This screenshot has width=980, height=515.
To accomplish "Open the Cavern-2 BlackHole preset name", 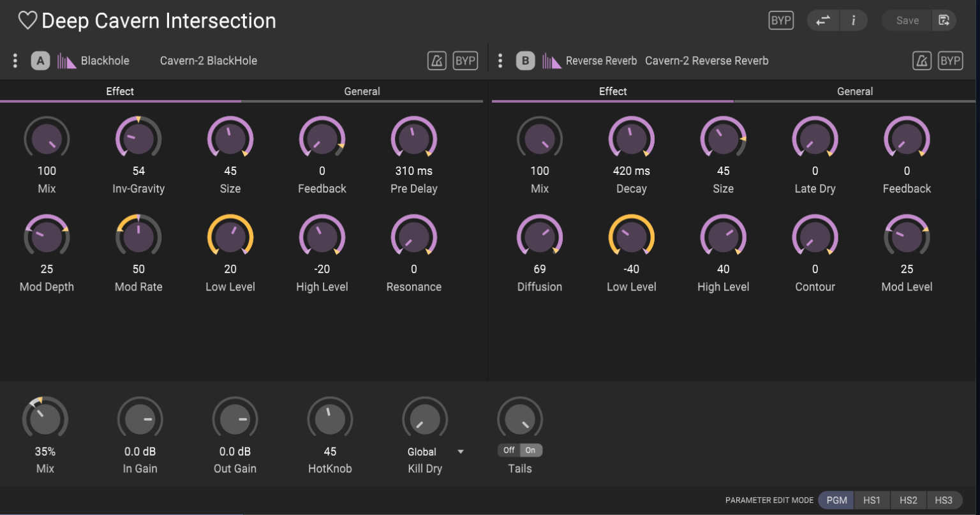I will point(209,61).
